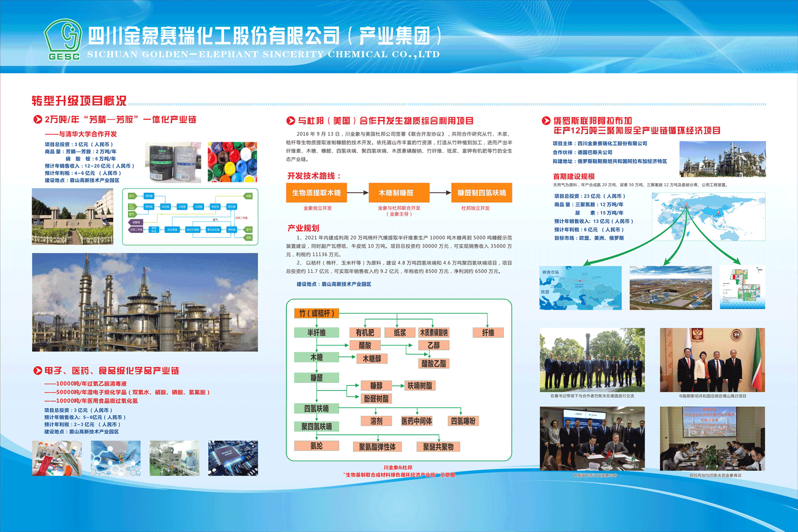Click the green 半纤维 flowchart node

tap(317, 332)
